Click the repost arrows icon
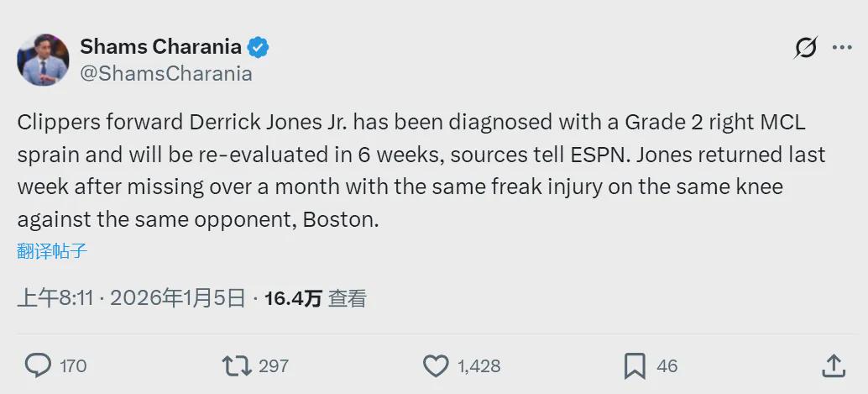 236,365
